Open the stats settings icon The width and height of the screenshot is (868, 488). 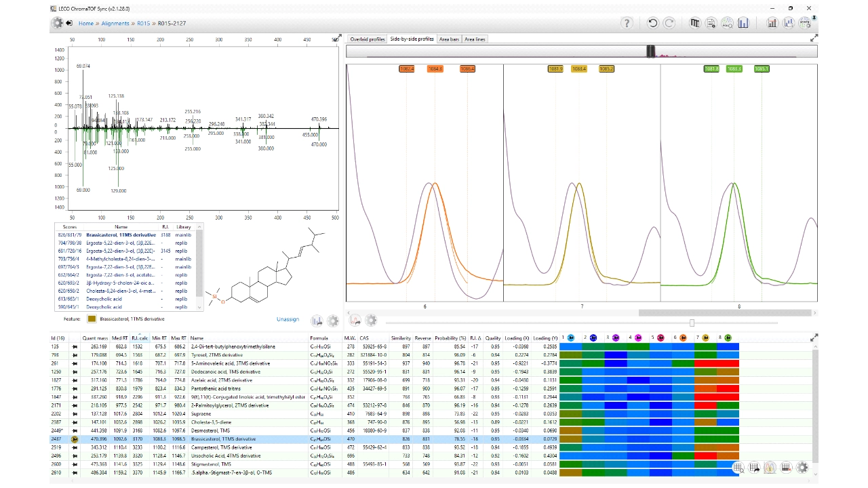(804, 23)
